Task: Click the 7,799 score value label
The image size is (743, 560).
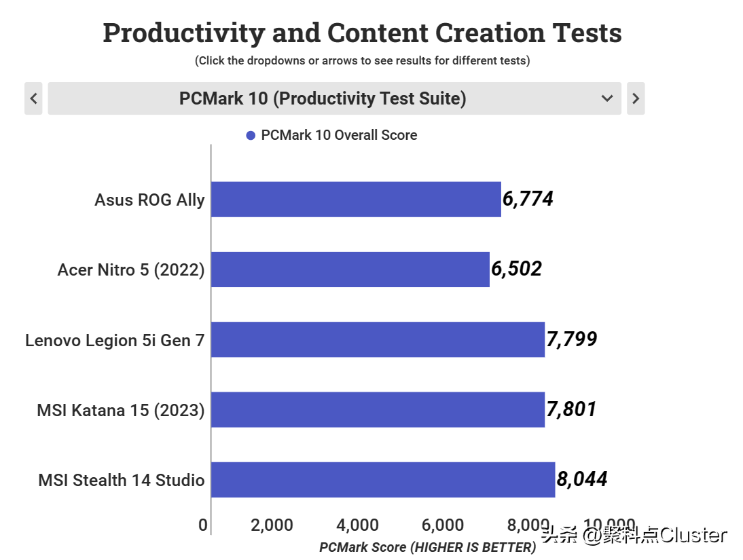Action: tap(571, 339)
